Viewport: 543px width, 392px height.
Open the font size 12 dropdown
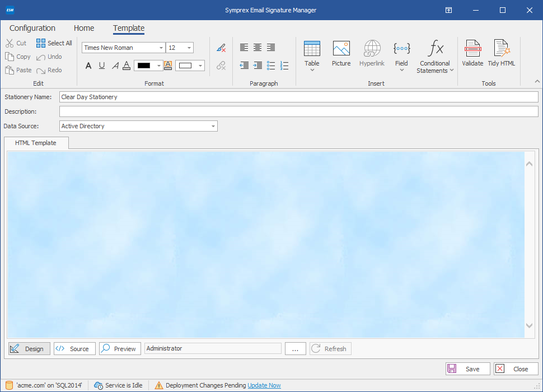[x=189, y=48]
